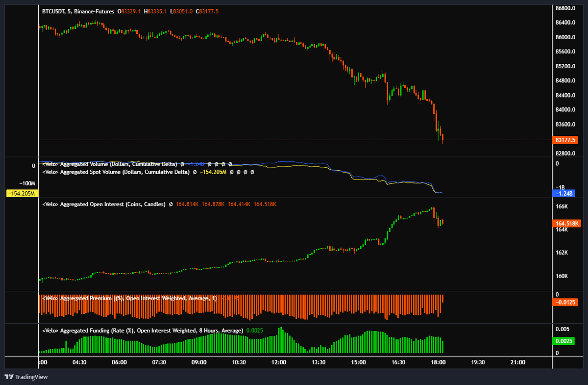Click the 04:30 time axis label
The width and height of the screenshot is (588, 385).
[79, 362]
